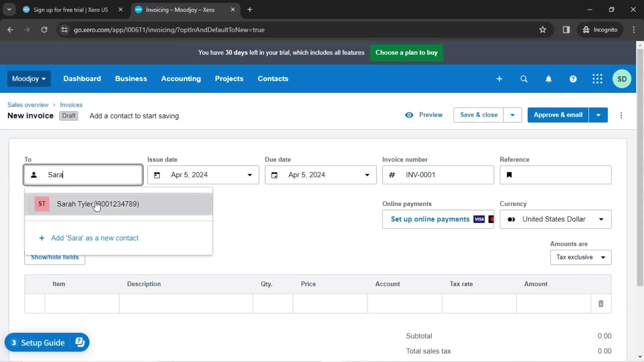Open the help question mark menu

(573, 79)
